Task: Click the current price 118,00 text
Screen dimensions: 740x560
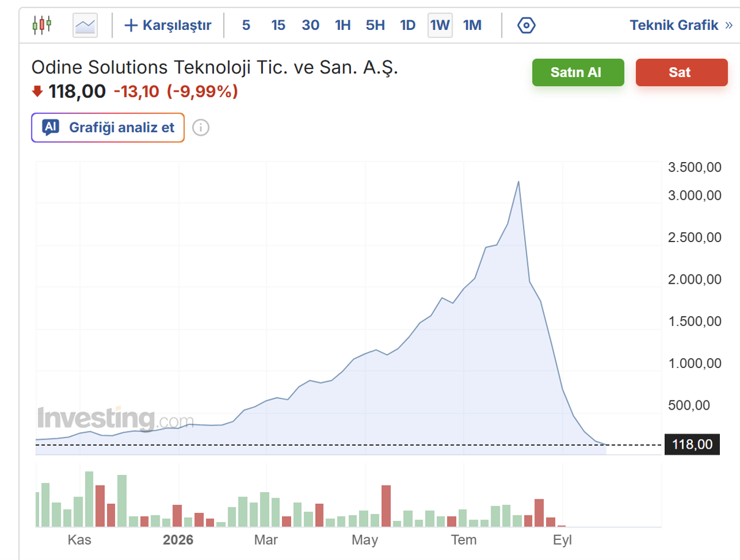Action: (77, 92)
